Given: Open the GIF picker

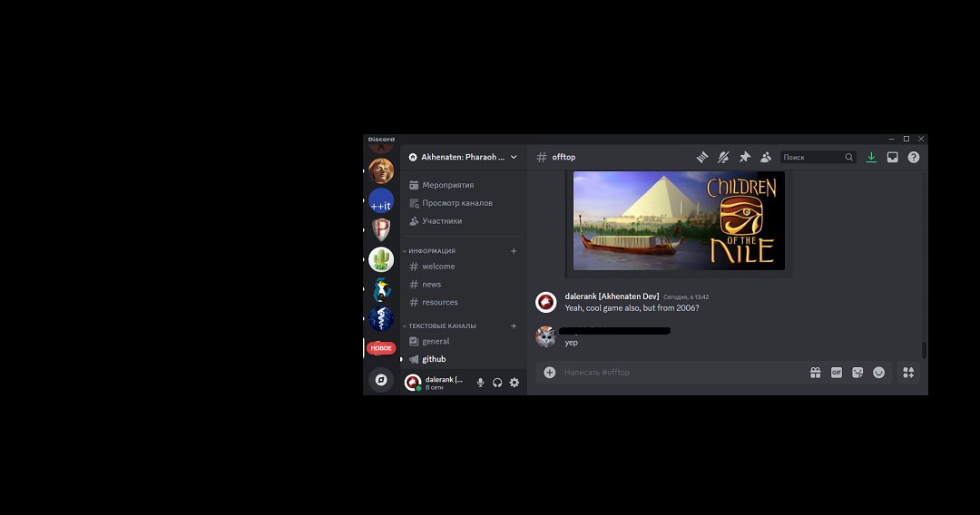Looking at the screenshot, I should pyautogui.click(x=837, y=373).
